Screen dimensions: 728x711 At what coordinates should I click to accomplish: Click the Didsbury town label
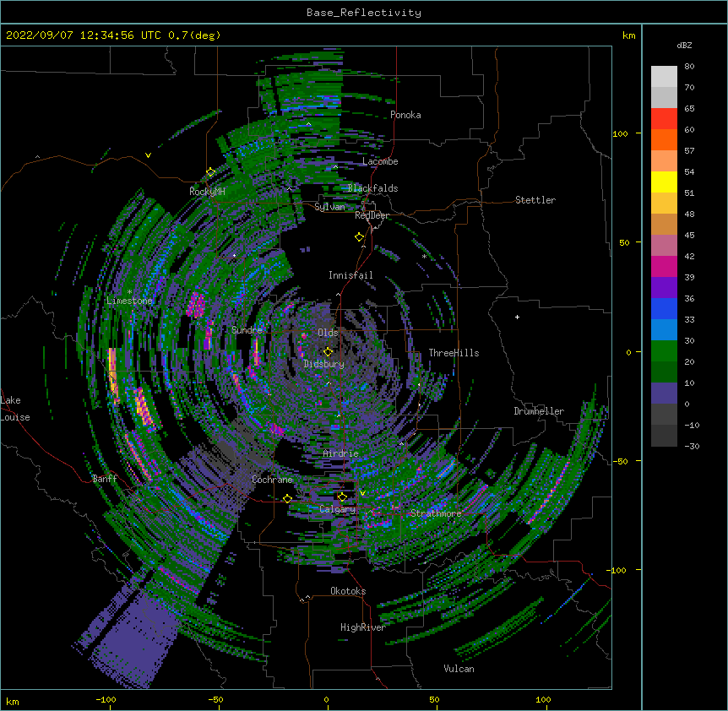click(x=324, y=364)
